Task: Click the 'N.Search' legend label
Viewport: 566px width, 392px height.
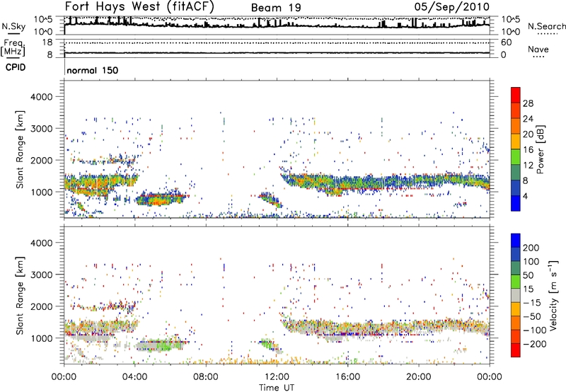Action: point(546,26)
